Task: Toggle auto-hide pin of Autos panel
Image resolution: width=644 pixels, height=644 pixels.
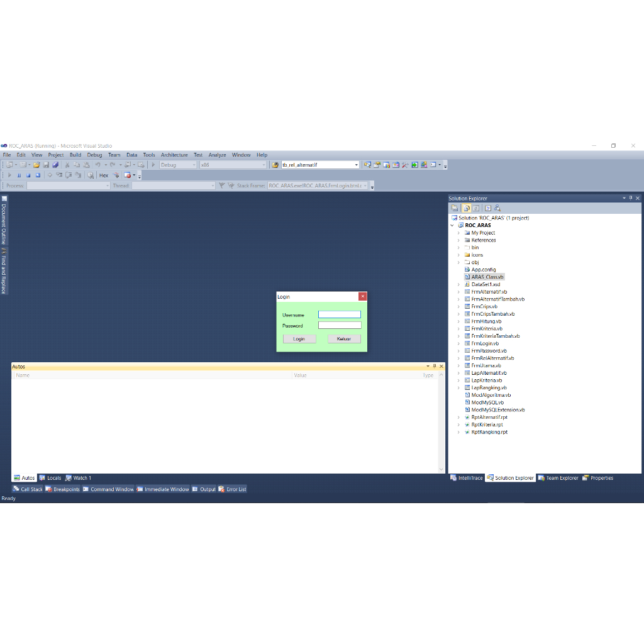Action: (435, 366)
